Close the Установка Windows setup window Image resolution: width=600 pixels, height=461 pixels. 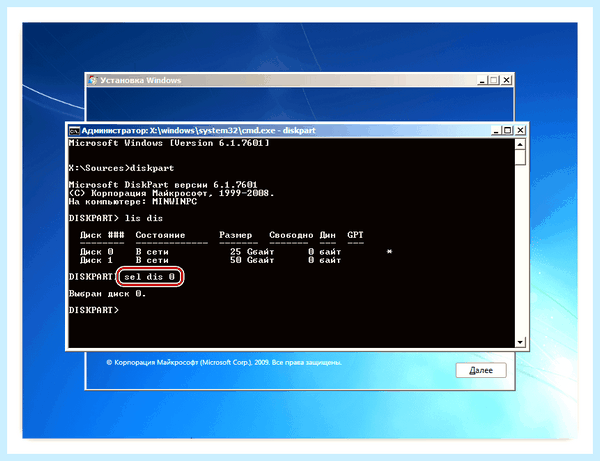point(507,80)
